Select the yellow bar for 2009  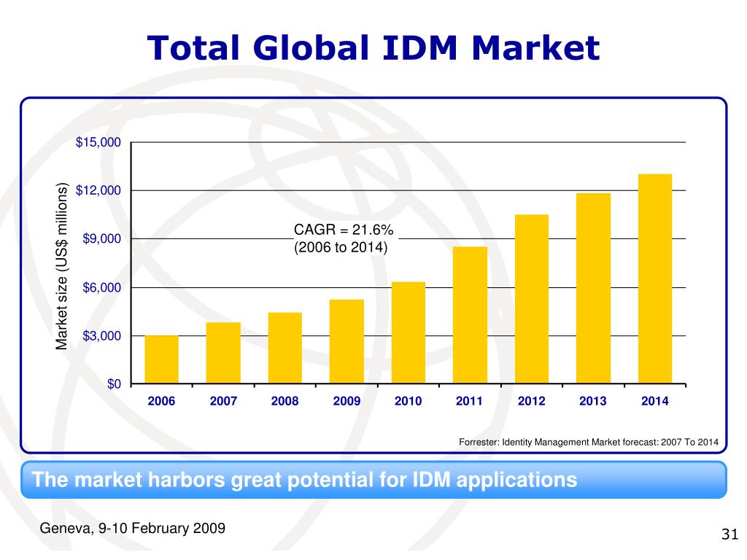pyautogui.click(x=347, y=341)
